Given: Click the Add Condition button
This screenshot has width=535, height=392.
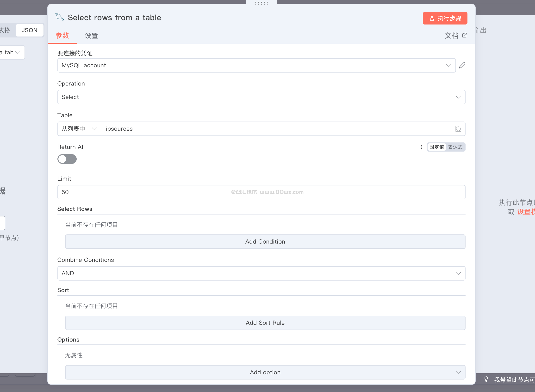Looking at the screenshot, I should (265, 242).
